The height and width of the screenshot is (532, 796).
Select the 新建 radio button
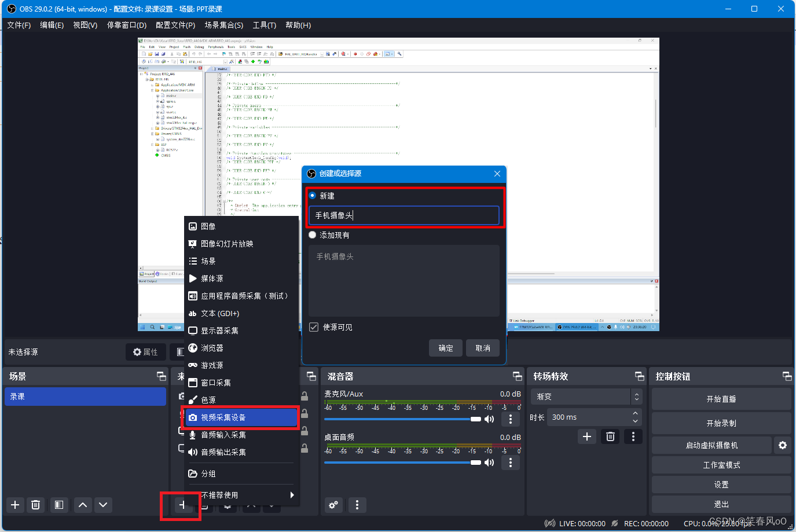[313, 196]
